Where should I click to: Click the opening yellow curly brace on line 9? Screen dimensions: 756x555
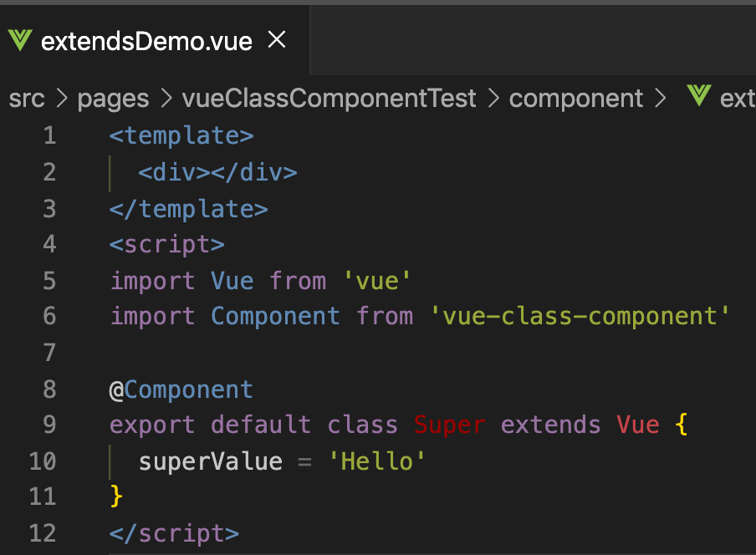[682, 425]
